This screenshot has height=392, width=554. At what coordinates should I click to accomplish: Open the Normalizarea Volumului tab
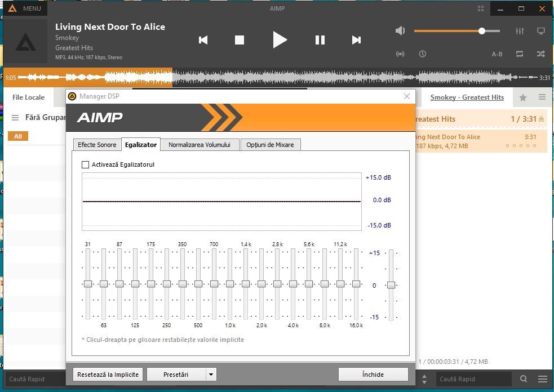point(200,145)
